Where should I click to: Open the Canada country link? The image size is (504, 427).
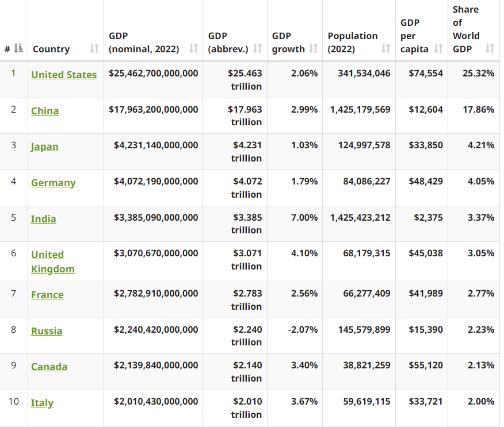click(x=49, y=367)
